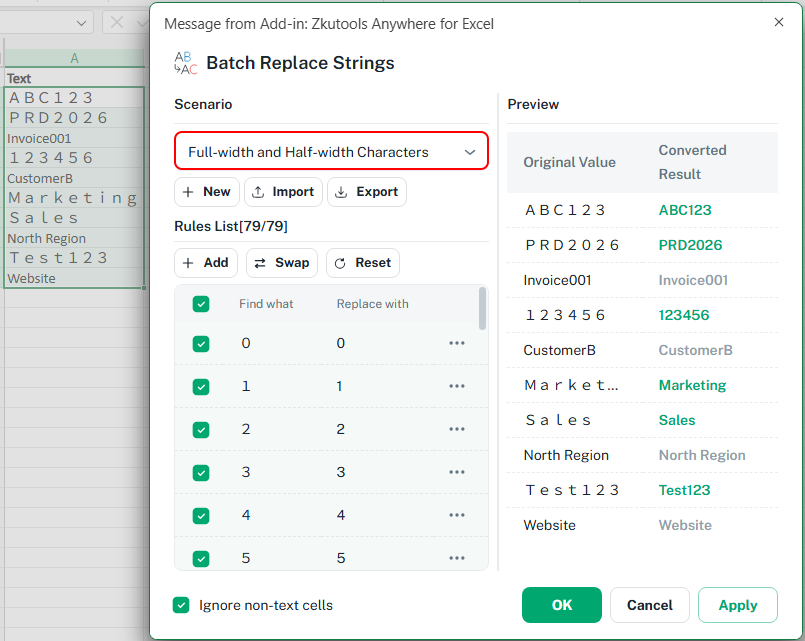Click Export button
Screen dimensions: 805x641
pos(367,192)
